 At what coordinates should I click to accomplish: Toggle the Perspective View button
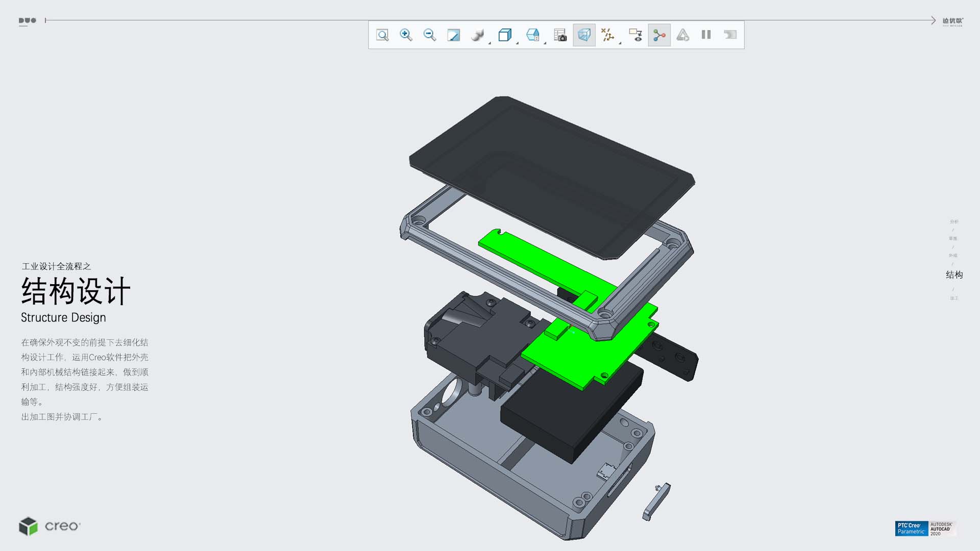(x=584, y=35)
